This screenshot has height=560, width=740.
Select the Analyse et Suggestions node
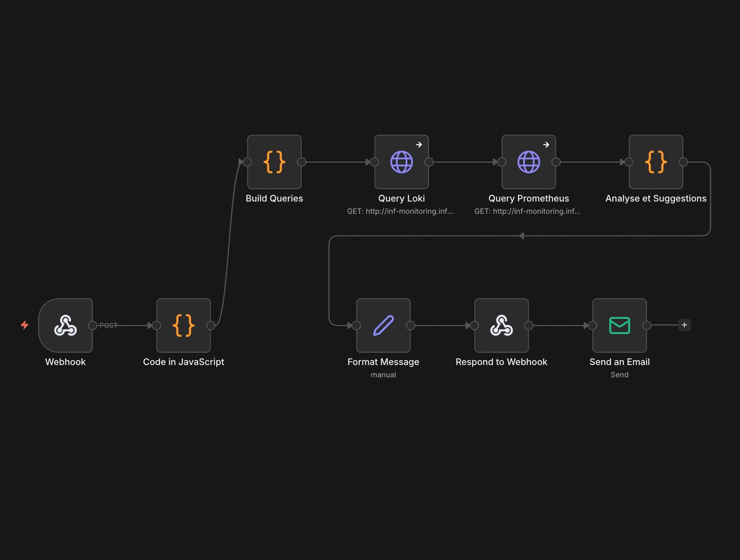[656, 162]
